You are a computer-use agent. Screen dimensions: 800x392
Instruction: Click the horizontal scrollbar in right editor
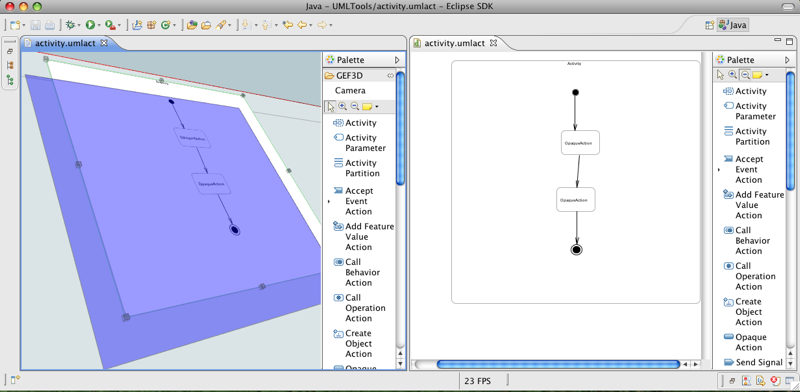[x=558, y=364]
